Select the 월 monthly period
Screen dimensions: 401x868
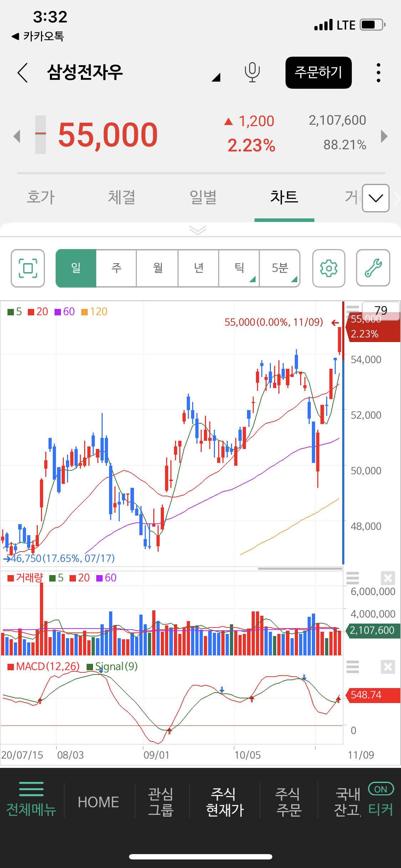pyautogui.click(x=158, y=268)
